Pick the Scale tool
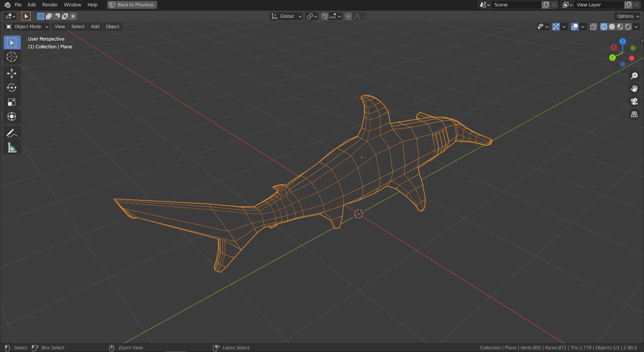Viewport: 644px width, 352px height. (12, 102)
